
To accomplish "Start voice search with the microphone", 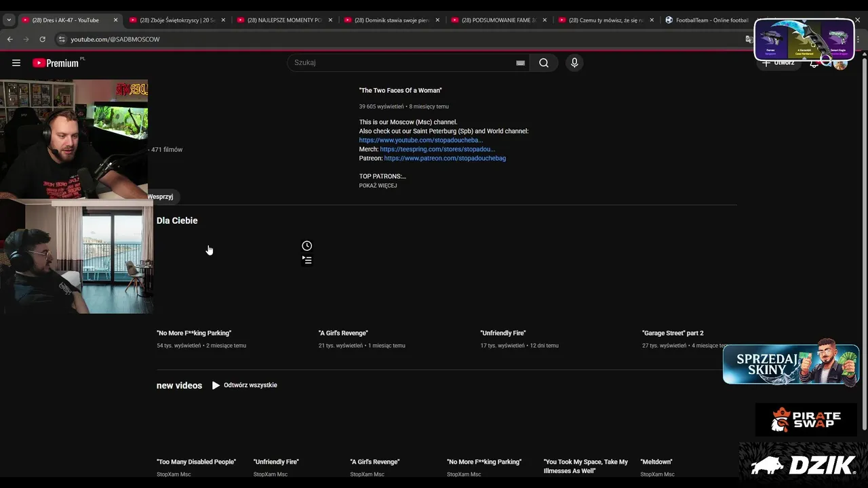I will [574, 63].
